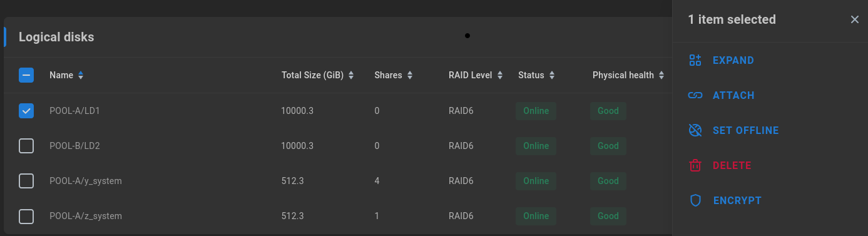Click the Shares header text
The width and height of the screenshot is (868, 236).
[388, 75]
